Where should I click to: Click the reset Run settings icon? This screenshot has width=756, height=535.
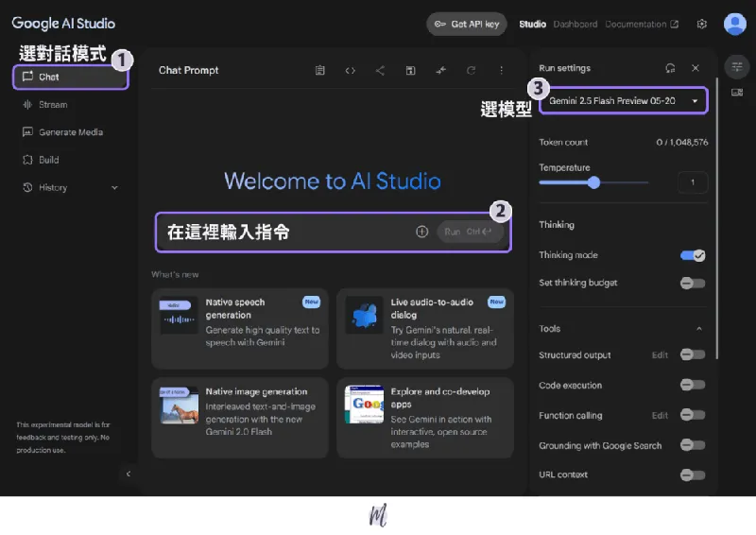670,68
